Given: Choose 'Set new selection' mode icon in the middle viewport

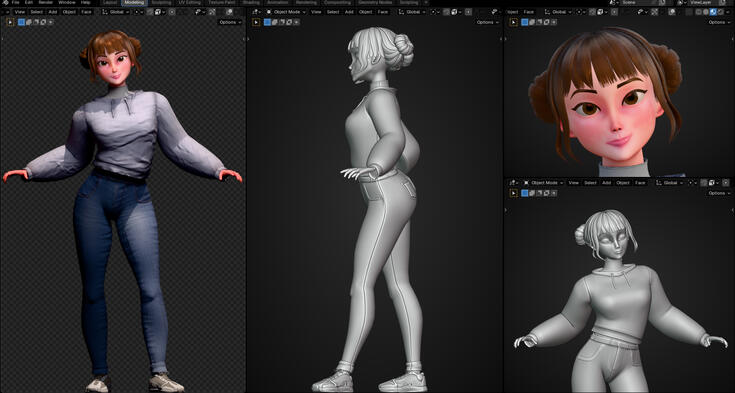Looking at the screenshot, I should [x=267, y=22].
